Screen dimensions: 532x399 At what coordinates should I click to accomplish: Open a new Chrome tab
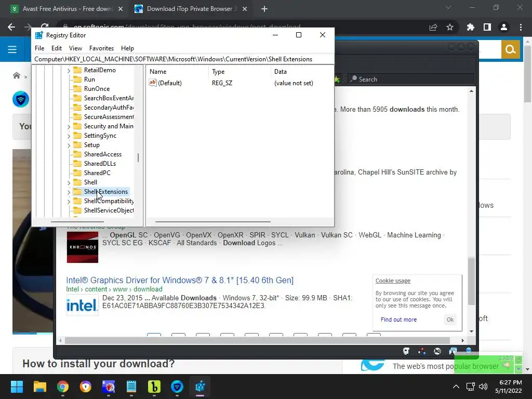tap(264, 9)
